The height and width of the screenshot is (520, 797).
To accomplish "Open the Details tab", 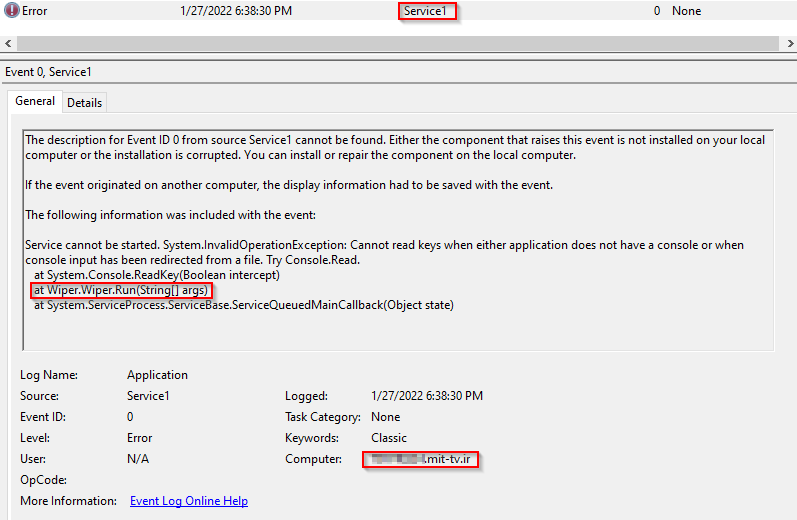I will (85, 102).
